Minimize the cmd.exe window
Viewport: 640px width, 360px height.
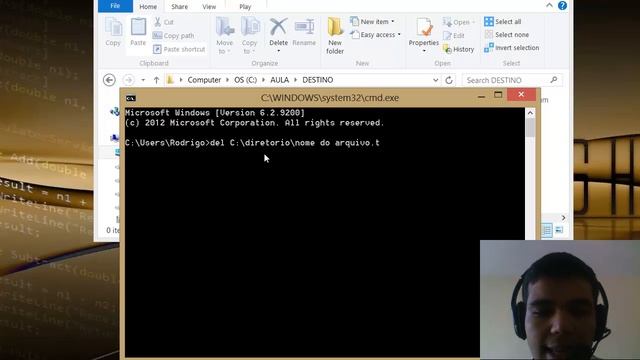pos(481,96)
